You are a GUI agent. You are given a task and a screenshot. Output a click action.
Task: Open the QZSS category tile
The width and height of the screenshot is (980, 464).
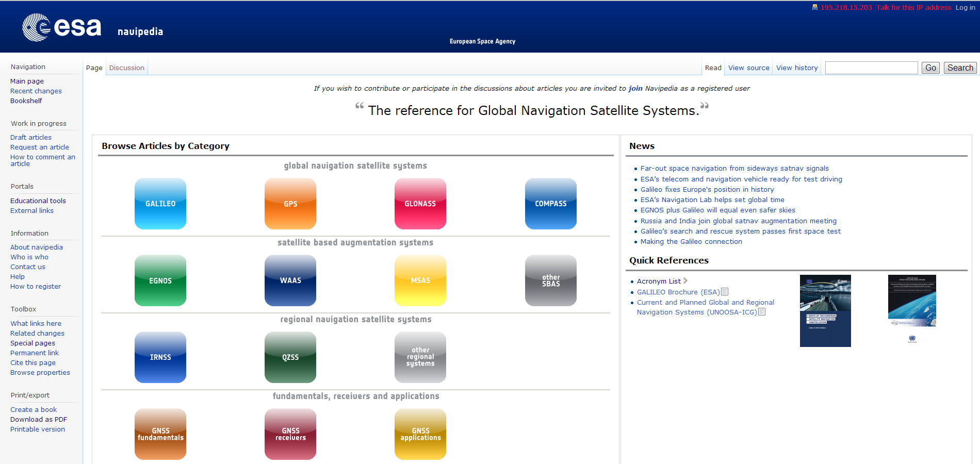coord(290,357)
